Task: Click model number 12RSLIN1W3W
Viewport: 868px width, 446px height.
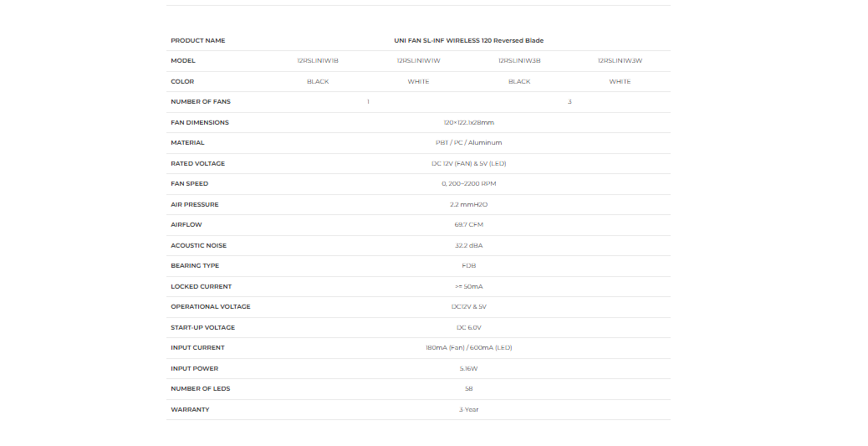Action: [x=620, y=61]
